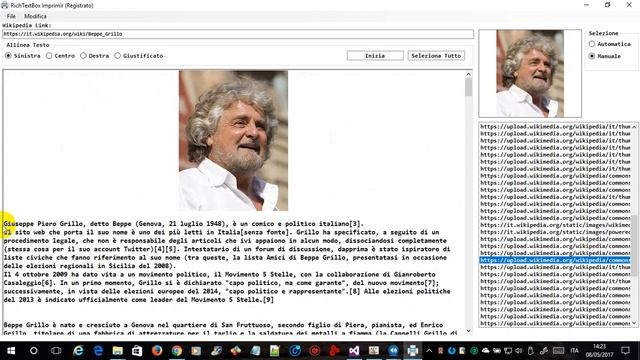Image resolution: width=640 pixels, height=360 pixels.
Task: Click the OneDrive cloud tray icon
Action: 485,351
